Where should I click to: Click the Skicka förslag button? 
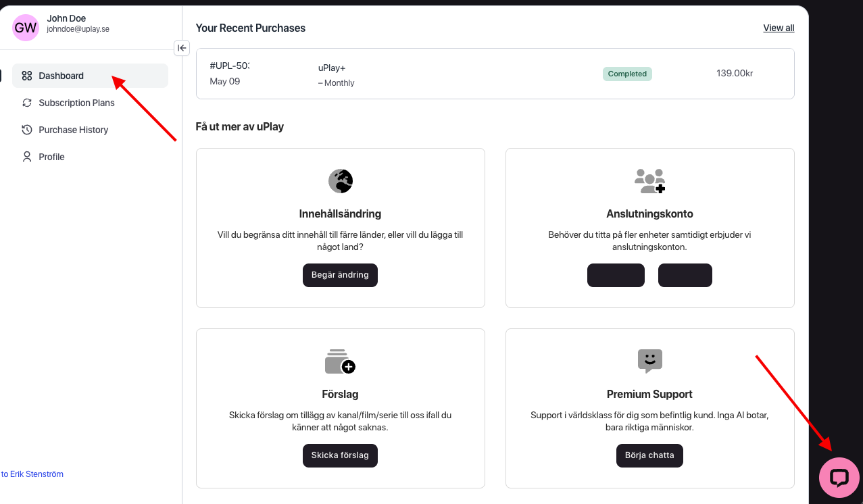[340, 455]
